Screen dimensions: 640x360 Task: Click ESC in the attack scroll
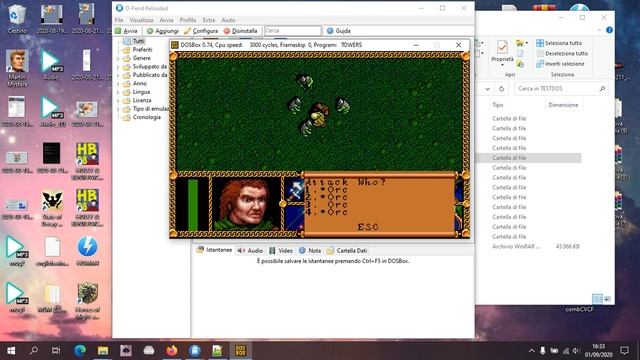pyautogui.click(x=368, y=227)
